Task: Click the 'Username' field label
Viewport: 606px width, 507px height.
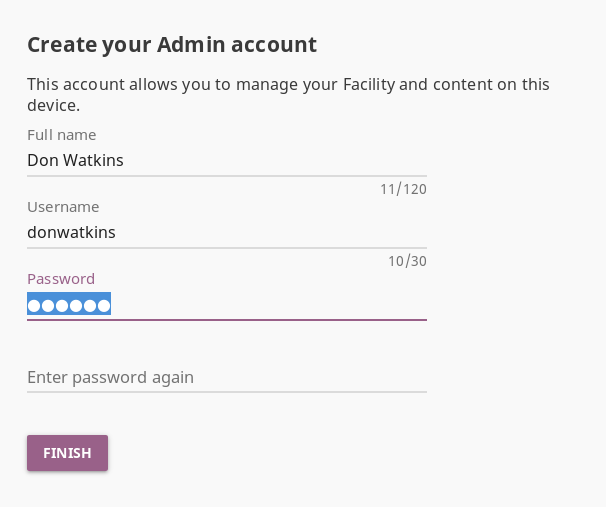Action: 63,207
